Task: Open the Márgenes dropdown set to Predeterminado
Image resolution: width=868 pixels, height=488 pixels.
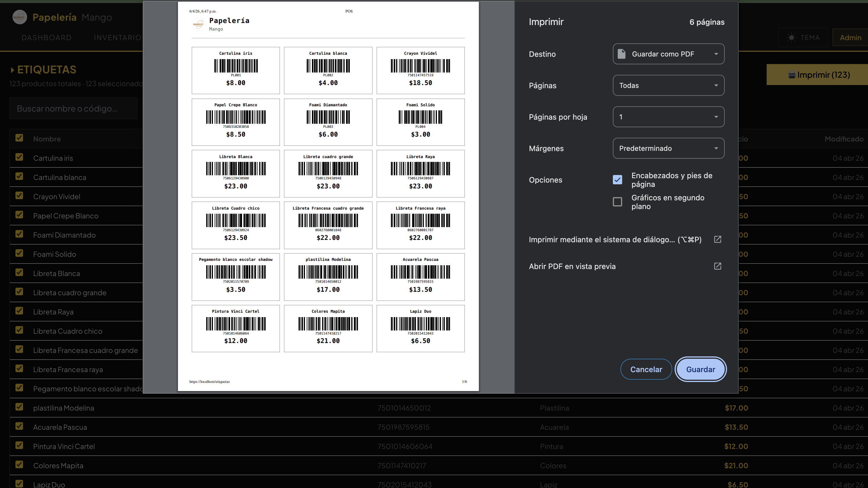Action: [x=668, y=148]
